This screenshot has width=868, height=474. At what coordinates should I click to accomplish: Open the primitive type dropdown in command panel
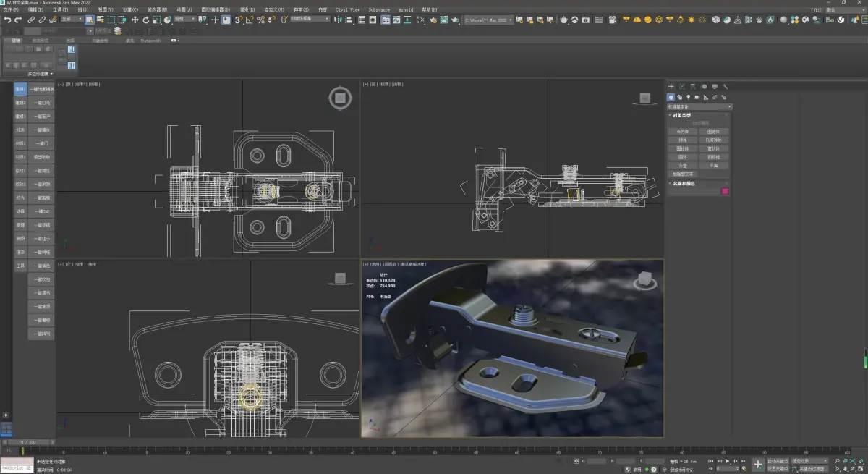(700, 107)
